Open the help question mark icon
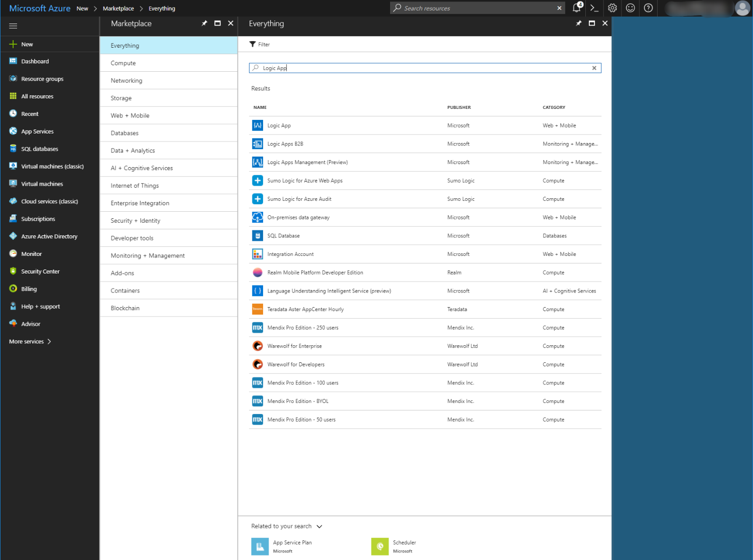Viewport: 753px width, 560px height. click(x=649, y=8)
